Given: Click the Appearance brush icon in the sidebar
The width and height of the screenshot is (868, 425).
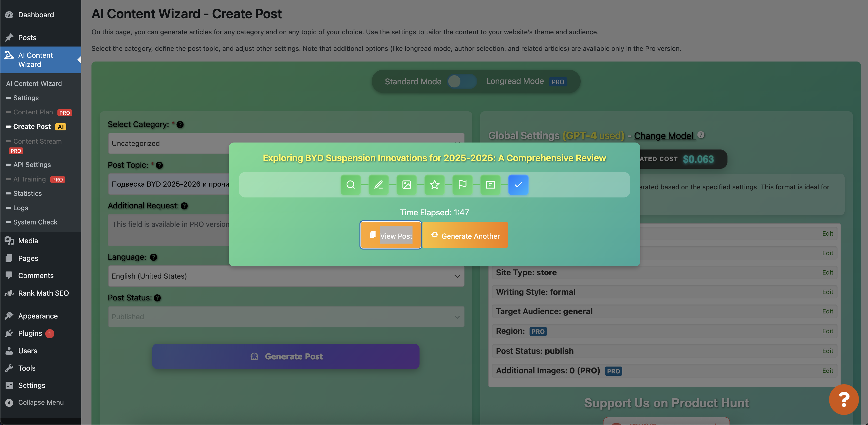Looking at the screenshot, I should pyautogui.click(x=9, y=316).
